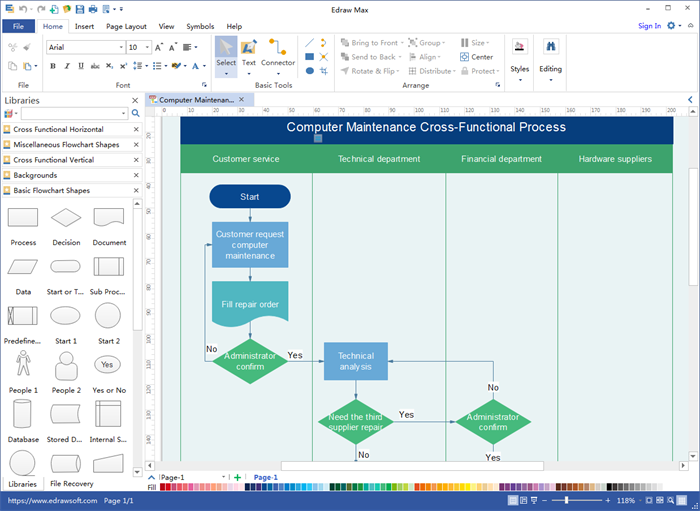Activate the Text tool

click(x=249, y=52)
